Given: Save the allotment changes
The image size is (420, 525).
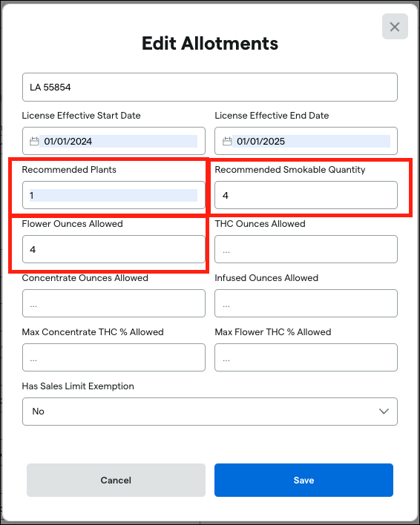Looking at the screenshot, I should tap(303, 480).
